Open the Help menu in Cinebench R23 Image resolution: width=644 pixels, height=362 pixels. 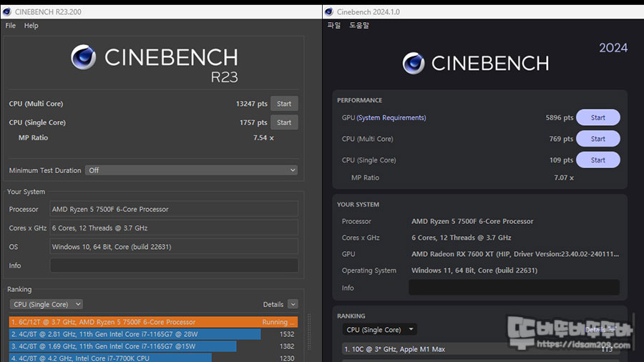coord(31,26)
